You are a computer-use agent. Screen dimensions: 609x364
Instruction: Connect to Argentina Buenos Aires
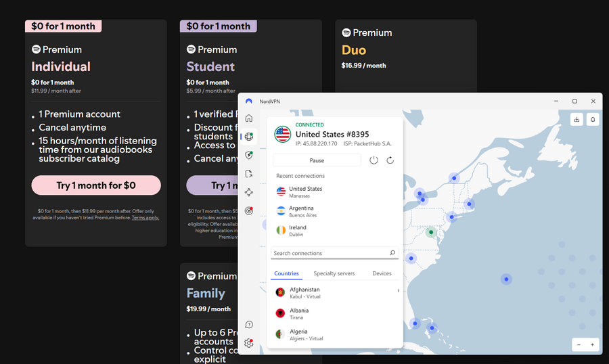(334, 211)
